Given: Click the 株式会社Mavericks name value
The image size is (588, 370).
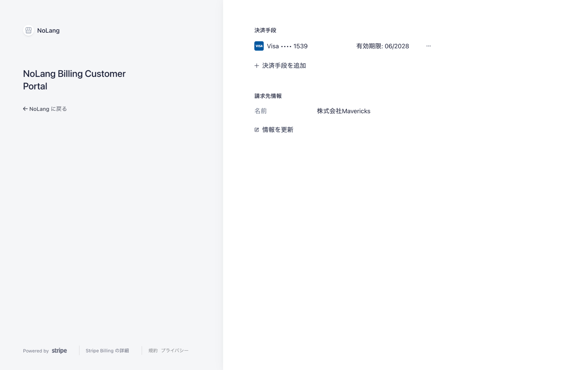Looking at the screenshot, I should (x=343, y=111).
